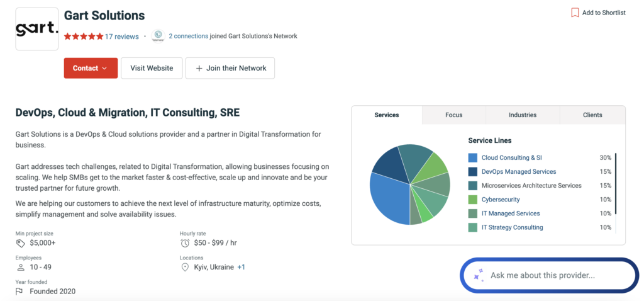Open the Clients tab
Image resolution: width=644 pixels, height=301 pixels.
tap(592, 115)
